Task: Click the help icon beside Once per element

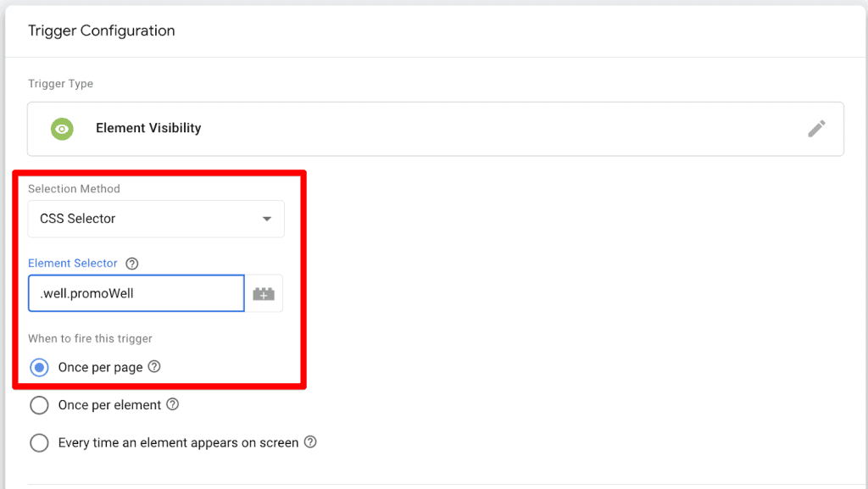Action: click(174, 405)
